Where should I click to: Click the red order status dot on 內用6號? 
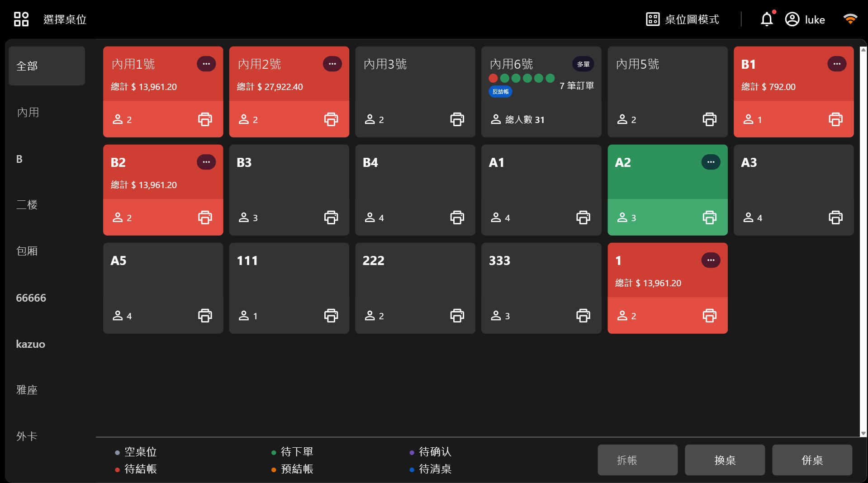pyautogui.click(x=493, y=78)
